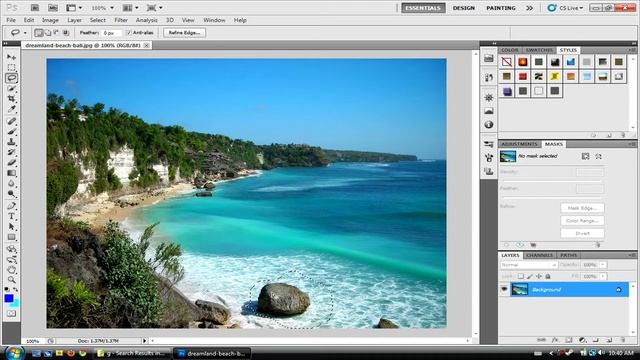This screenshot has height=360, width=640.
Task: Toggle lock all padlock icon
Action: click(x=548, y=276)
